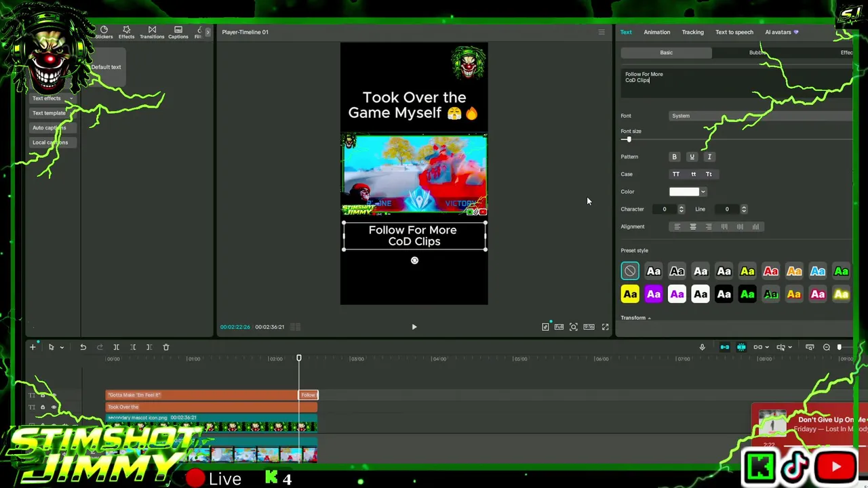The image size is (868, 488).
Task: Redo the last action in timeline
Action: (100, 347)
